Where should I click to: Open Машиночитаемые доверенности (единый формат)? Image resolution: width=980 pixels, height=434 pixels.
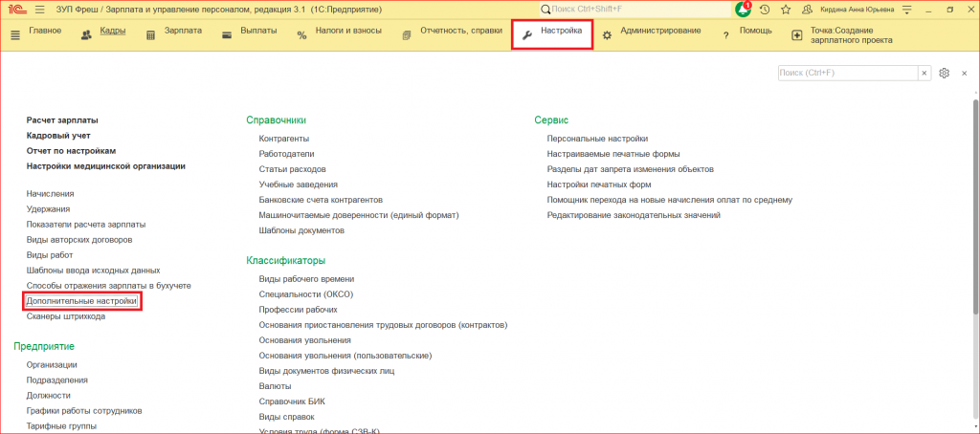(x=359, y=215)
